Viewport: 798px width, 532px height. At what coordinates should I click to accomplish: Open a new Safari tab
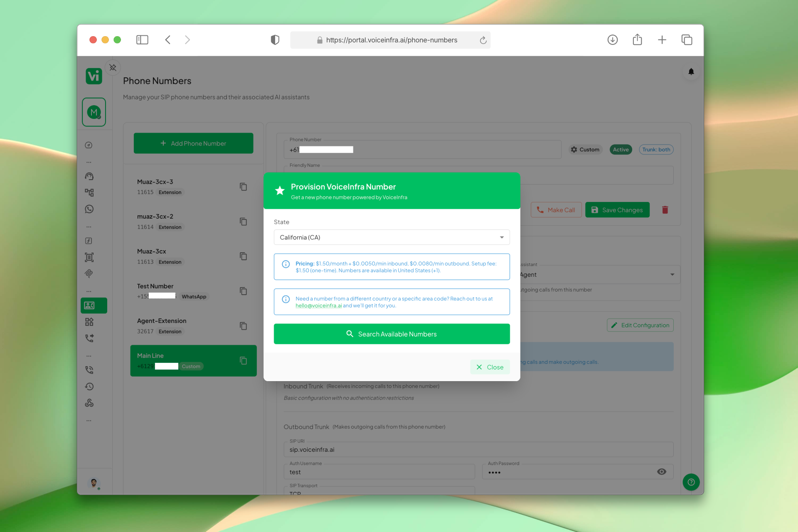[662, 40]
